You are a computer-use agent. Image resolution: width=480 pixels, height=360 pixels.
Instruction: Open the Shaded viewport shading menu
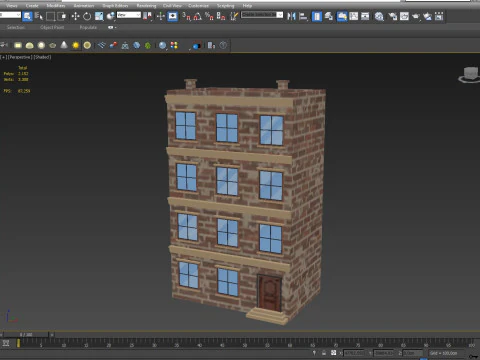(x=42, y=57)
